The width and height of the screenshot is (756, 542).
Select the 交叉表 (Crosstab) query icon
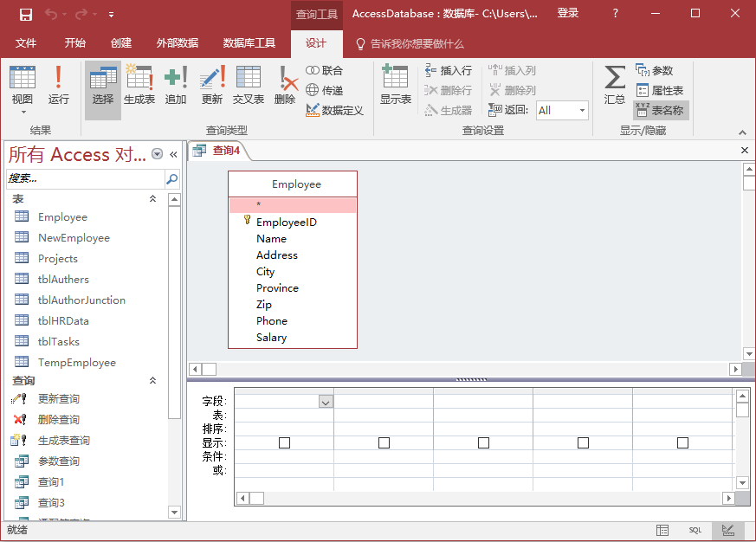249,86
